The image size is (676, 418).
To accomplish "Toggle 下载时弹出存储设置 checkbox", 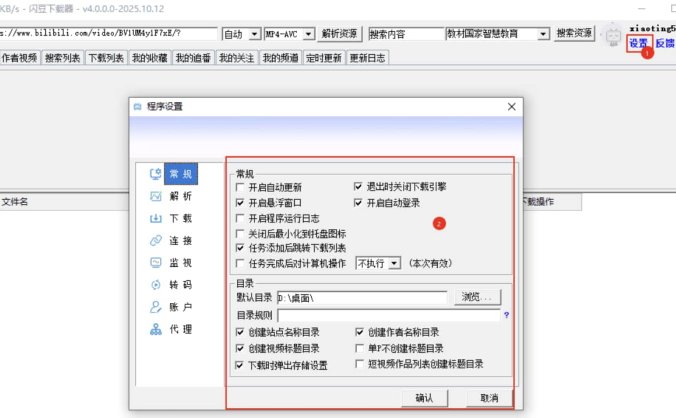I will (239, 365).
